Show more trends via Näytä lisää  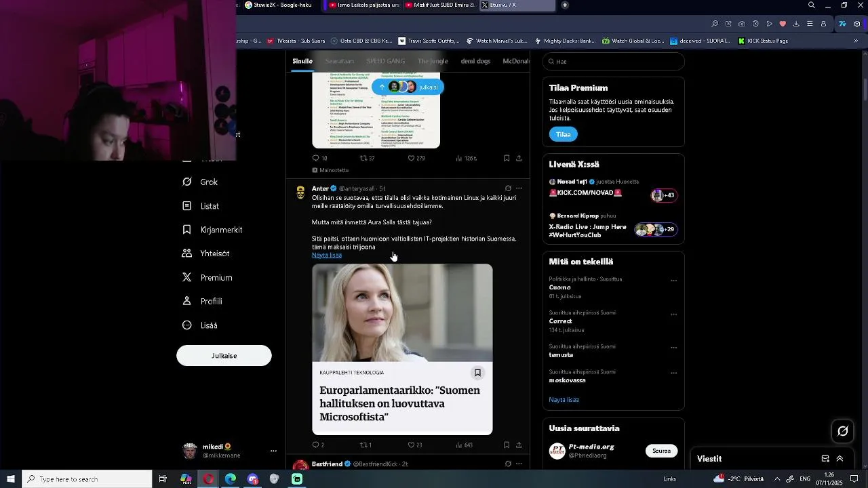[x=564, y=400]
